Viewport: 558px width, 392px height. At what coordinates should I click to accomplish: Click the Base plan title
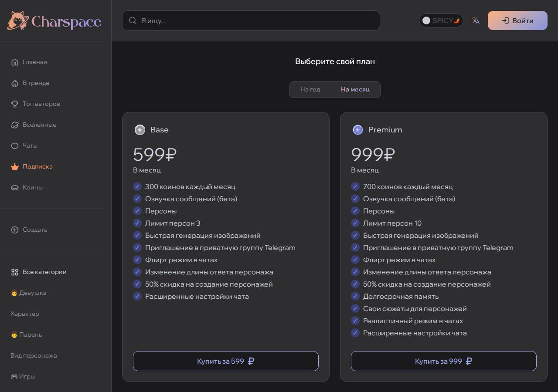[160, 130]
